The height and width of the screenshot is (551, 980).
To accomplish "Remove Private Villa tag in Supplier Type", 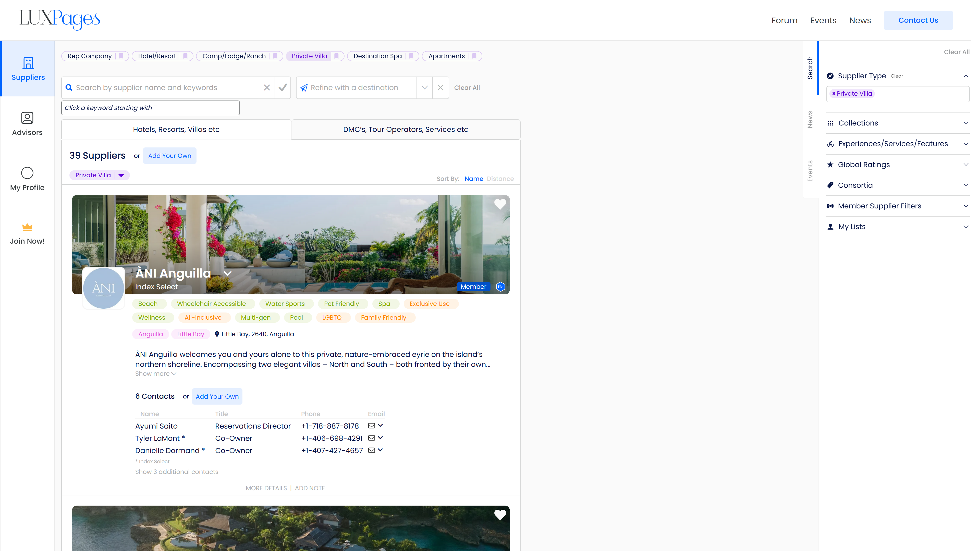I will (x=834, y=94).
